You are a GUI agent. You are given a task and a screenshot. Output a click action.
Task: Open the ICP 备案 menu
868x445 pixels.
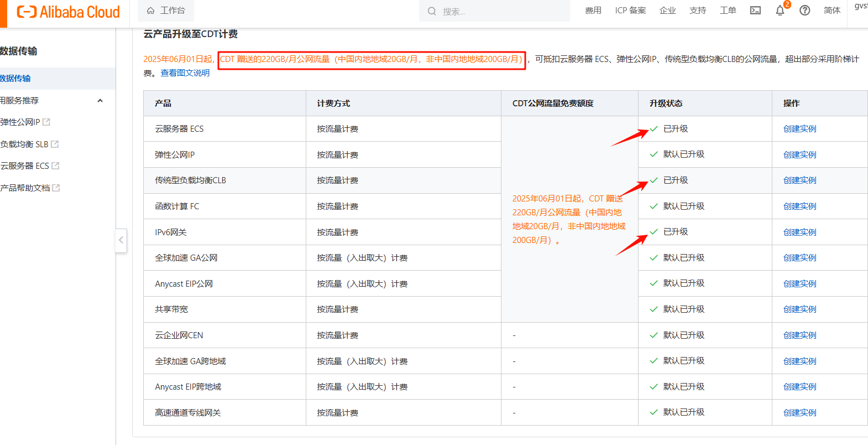[x=630, y=11]
